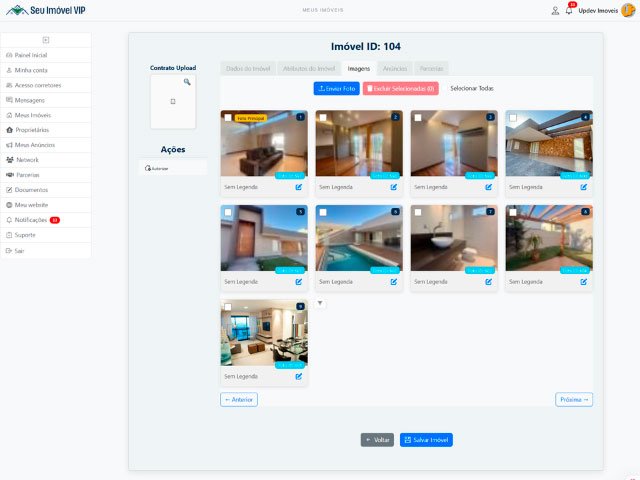
Task: Tick the checkbox on image 2
Action: pyautogui.click(x=323, y=118)
